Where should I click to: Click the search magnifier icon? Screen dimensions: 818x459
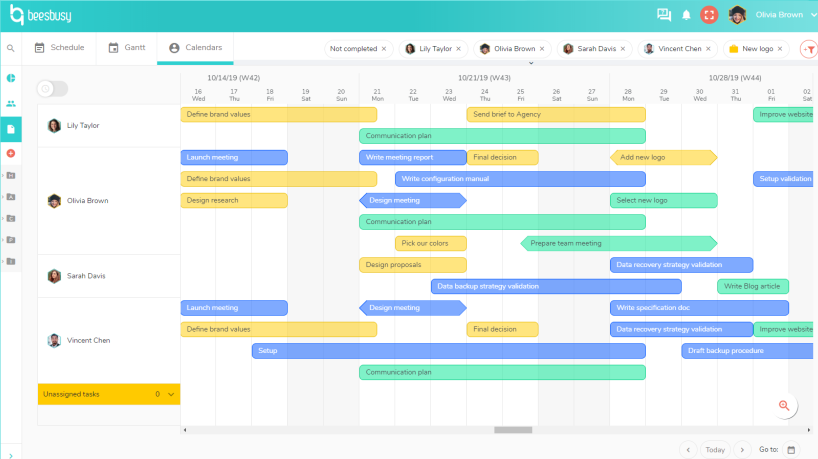pyautogui.click(x=10, y=48)
